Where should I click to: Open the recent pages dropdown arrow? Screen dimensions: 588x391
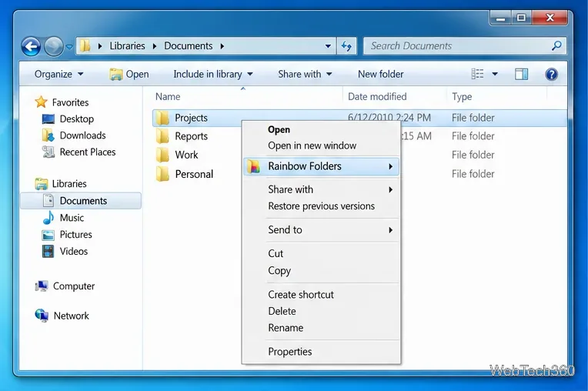69,47
